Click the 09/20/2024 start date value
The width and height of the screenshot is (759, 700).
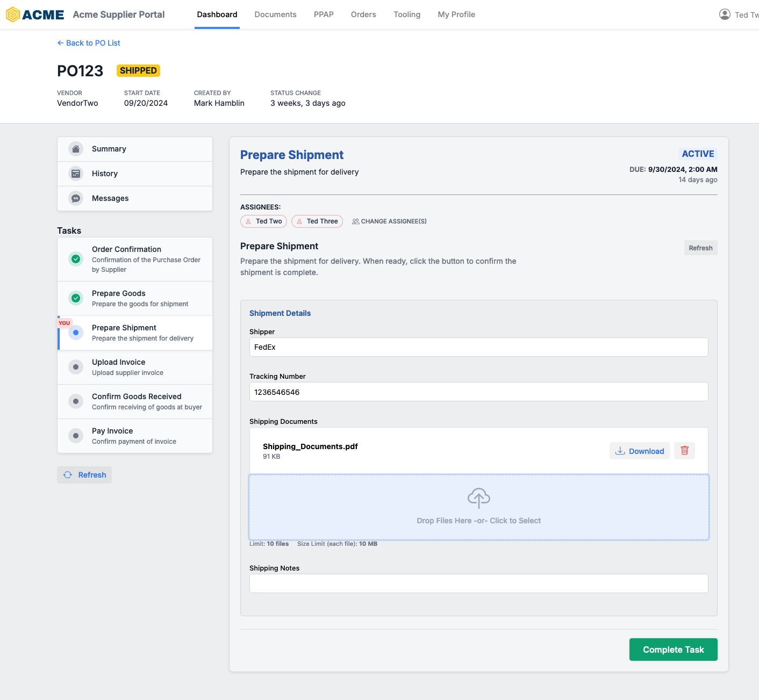pyautogui.click(x=146, y=103)
